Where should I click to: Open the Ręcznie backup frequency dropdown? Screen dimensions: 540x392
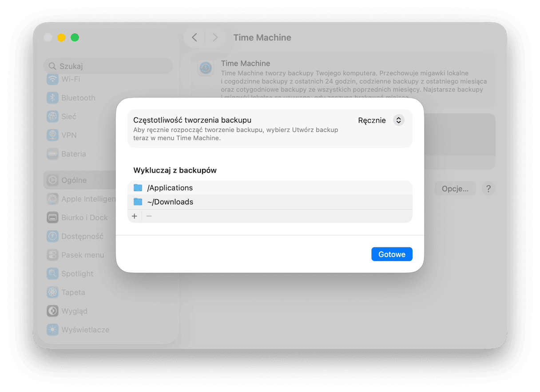381,120
